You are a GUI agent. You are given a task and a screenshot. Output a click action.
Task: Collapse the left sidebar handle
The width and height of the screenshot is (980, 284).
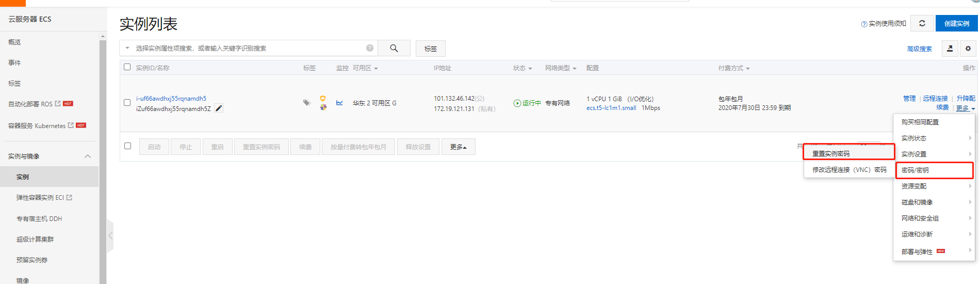click(x=110, y=235)
